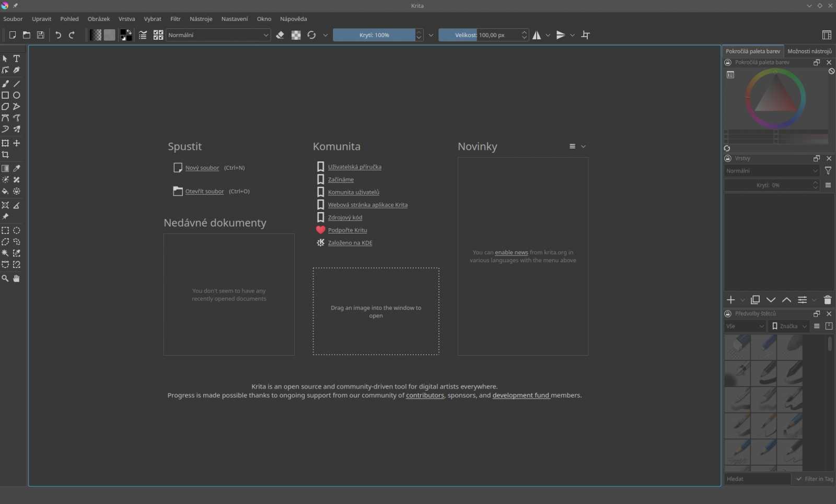Select the Transform tool

tap(5, 143)
